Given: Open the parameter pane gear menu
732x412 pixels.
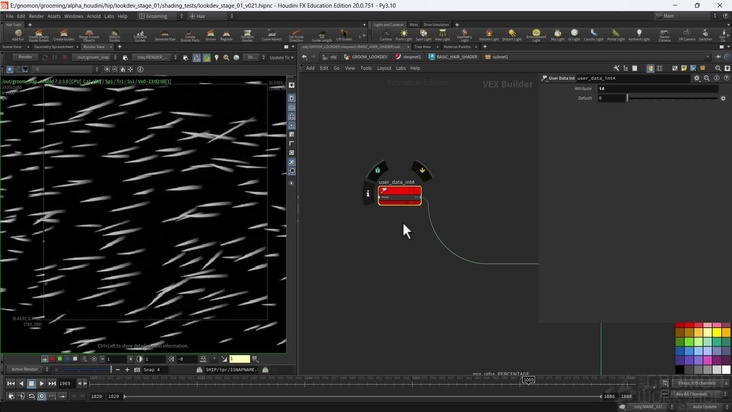Looking at the screenshot, I should tap(697, 78).
